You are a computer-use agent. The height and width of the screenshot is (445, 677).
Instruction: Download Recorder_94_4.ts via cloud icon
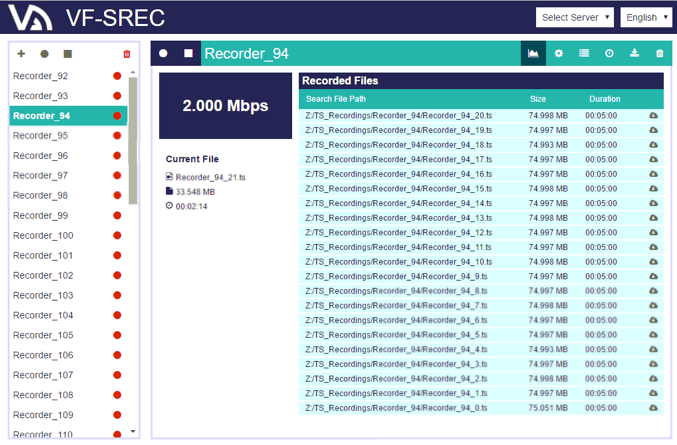[653, 349]
